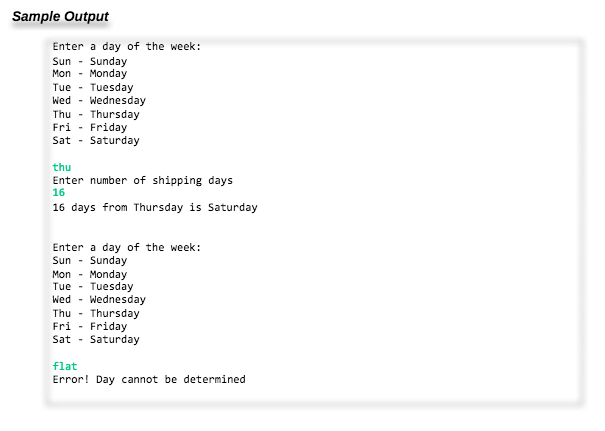Screen dimensions: 605x431
Task: Click '16 days from Thursday is Saturday' result
Action: point(155,208)
